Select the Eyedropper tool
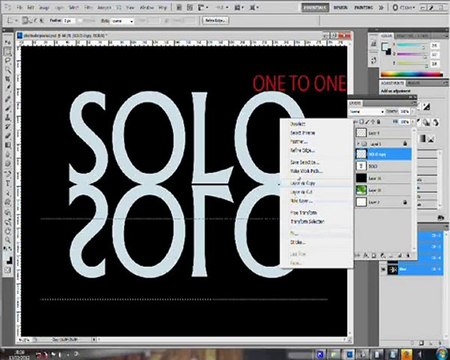450x360 pixels. [7, 88]
